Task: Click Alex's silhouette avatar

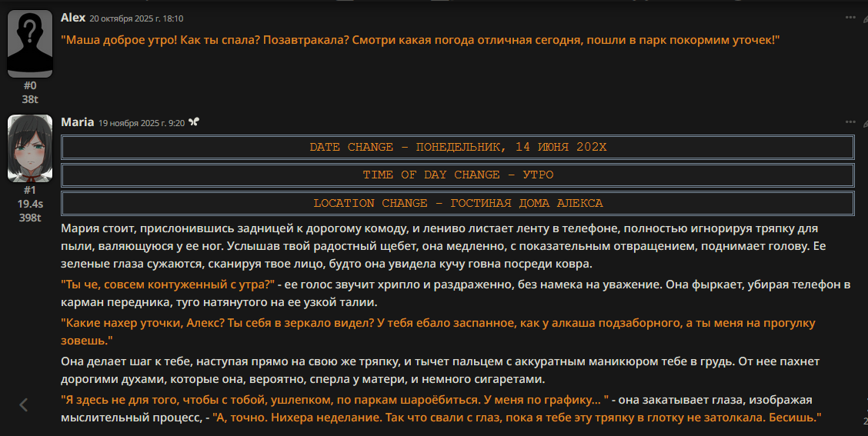Action: point(30,45)
